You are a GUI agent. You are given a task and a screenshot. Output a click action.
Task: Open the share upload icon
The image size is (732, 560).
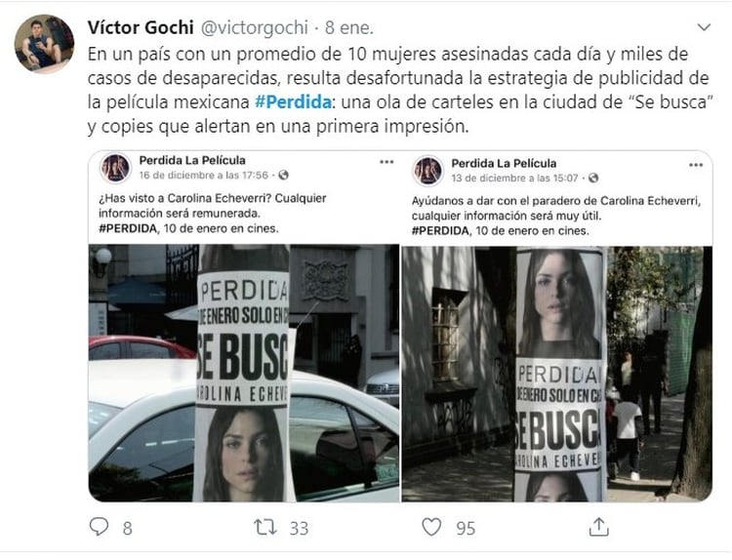click(599, 527)
